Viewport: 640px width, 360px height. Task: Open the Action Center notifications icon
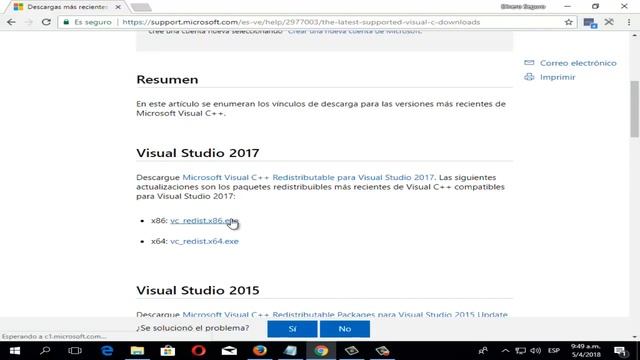click(x=620, y=351)
